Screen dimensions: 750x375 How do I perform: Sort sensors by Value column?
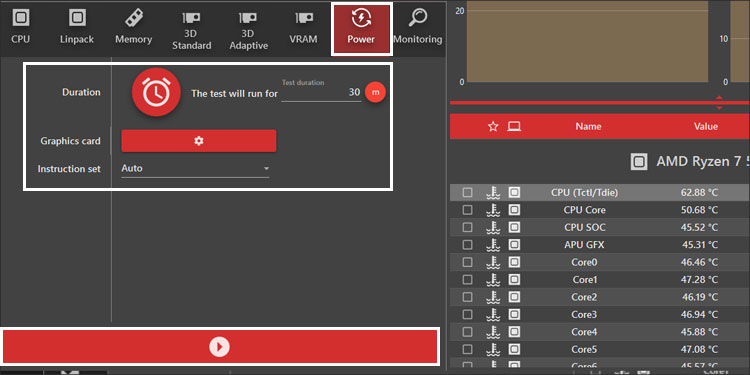tap(706, 126)
